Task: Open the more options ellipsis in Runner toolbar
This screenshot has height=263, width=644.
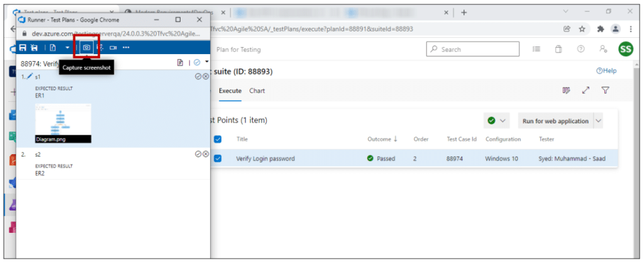Action: [126, 48]
